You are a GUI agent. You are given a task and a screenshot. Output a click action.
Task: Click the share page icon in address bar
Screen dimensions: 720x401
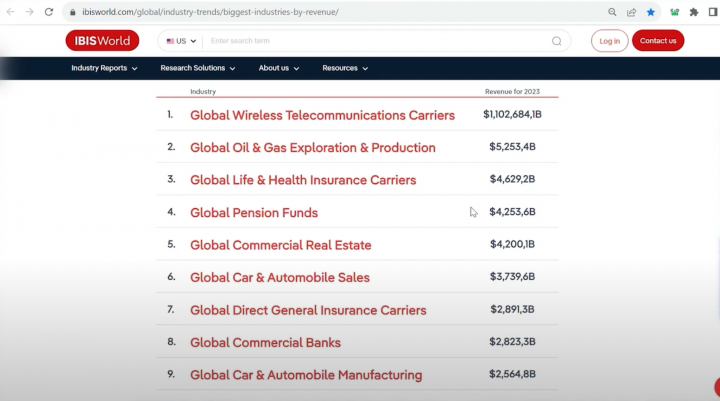631,12
